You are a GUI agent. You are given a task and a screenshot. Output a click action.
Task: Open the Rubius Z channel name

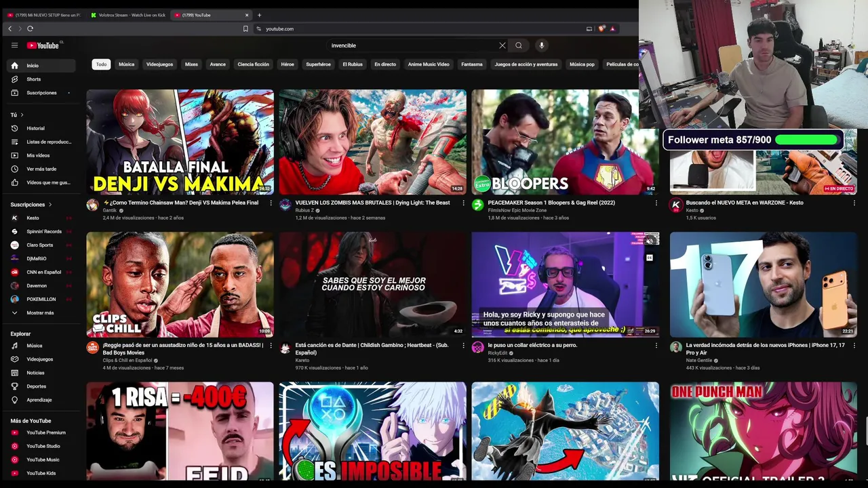[x=304, y=210]
